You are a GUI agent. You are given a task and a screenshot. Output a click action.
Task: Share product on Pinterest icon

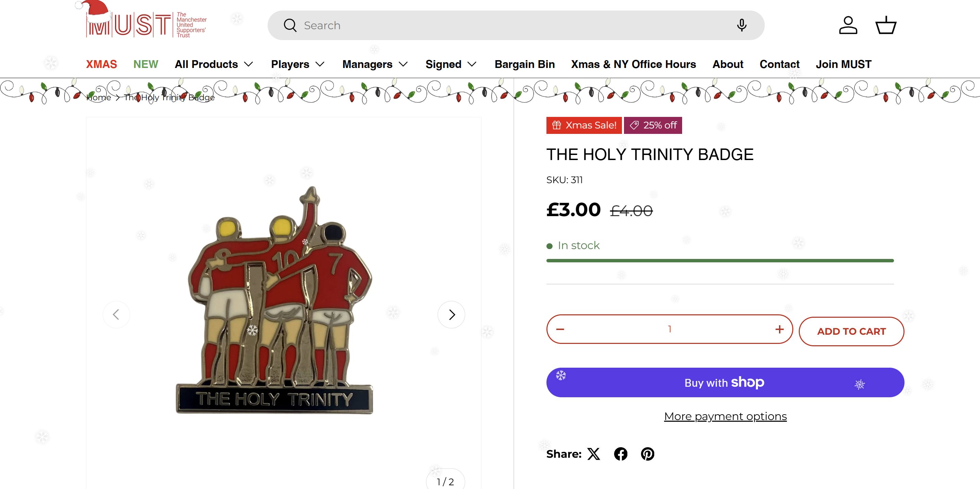coord(647,454)
